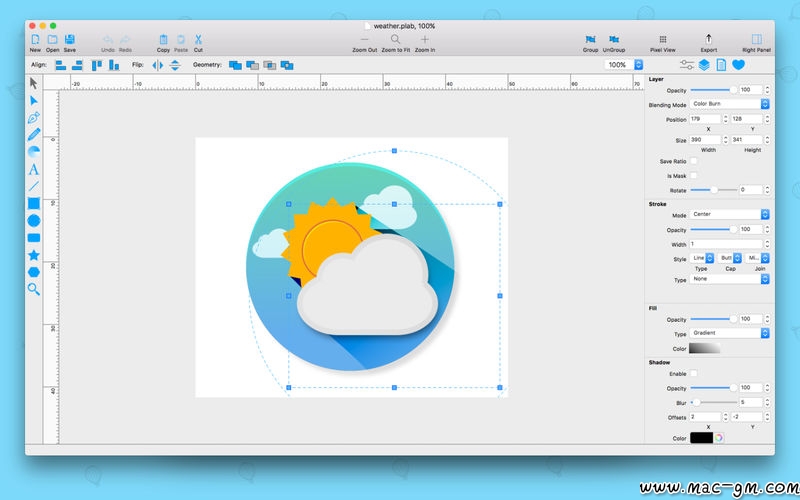
Task: Toggle the Save Ratio checkbox
Action: 694,161
